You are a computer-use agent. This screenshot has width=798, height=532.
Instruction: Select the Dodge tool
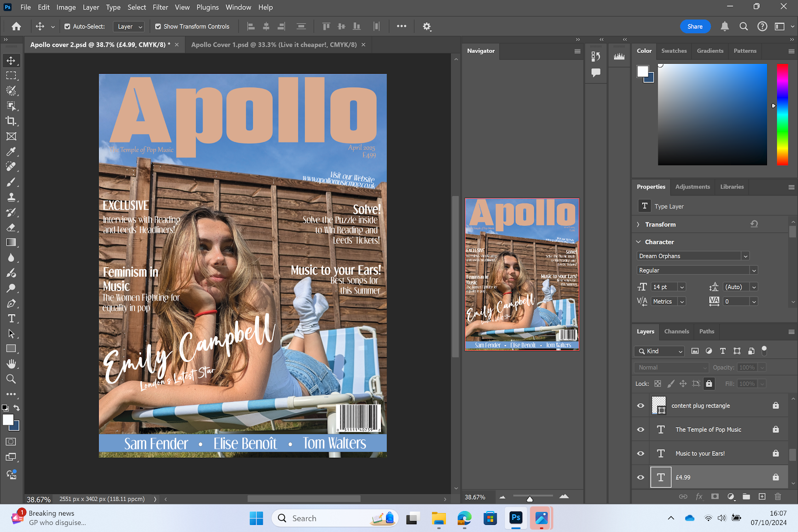pyautogui.click(x=11, y=288)
